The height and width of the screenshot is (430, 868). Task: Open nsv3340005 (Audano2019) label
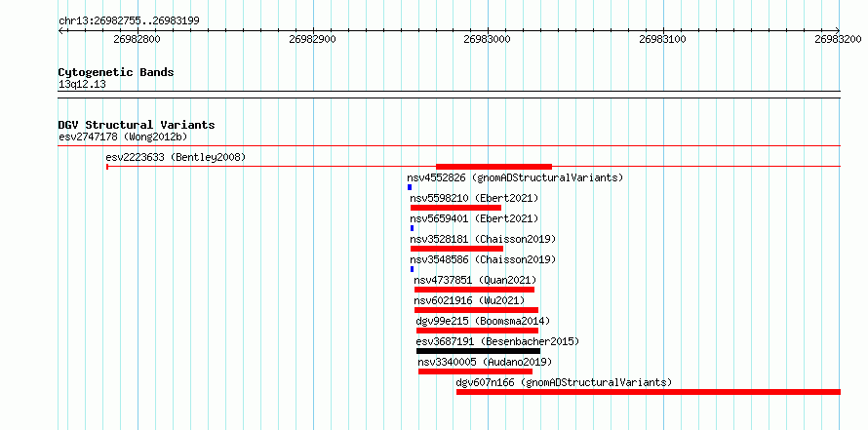(485, 362)
